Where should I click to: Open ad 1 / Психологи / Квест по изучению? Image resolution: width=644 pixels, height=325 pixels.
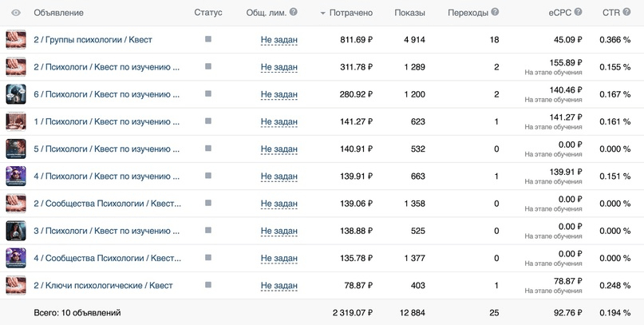106,121
